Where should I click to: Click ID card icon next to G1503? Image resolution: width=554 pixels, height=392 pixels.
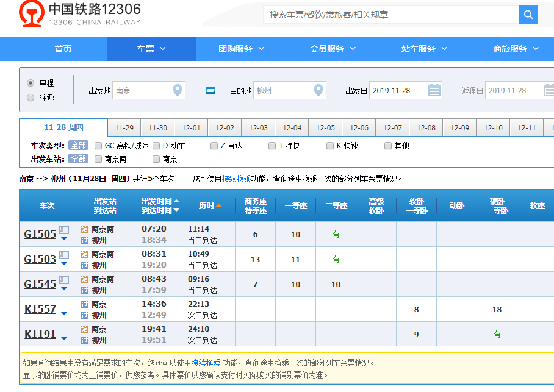[x=64, y=255]
